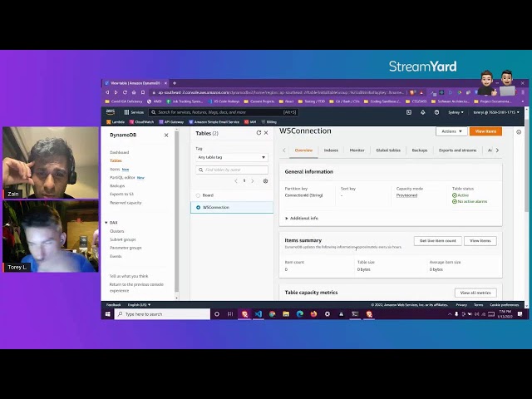
Task: Open the AWS help question icon
Action: pyautogui.click(x=436, y=112)
